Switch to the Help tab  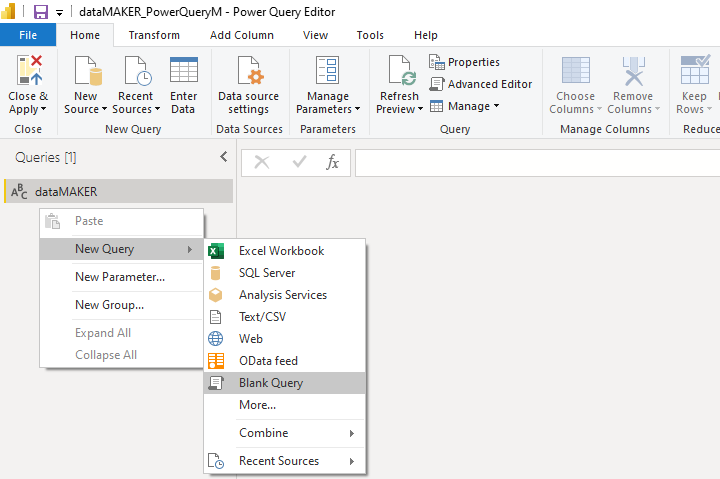coord(426,35)
